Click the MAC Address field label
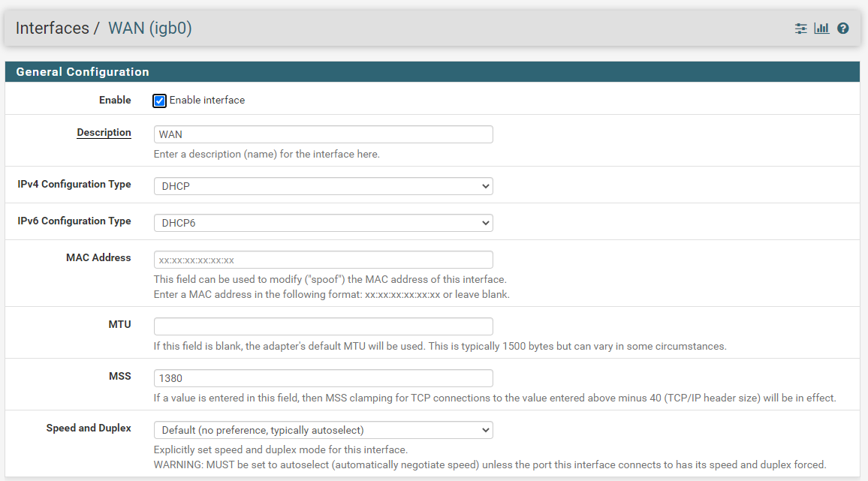 [x=98, y=257]
